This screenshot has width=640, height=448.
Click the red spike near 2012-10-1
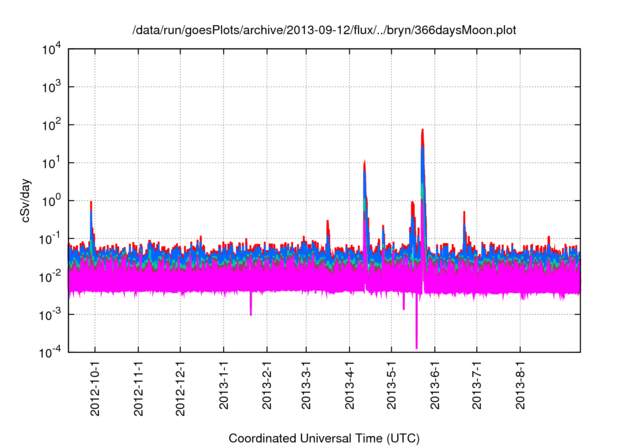coord(91,203)
